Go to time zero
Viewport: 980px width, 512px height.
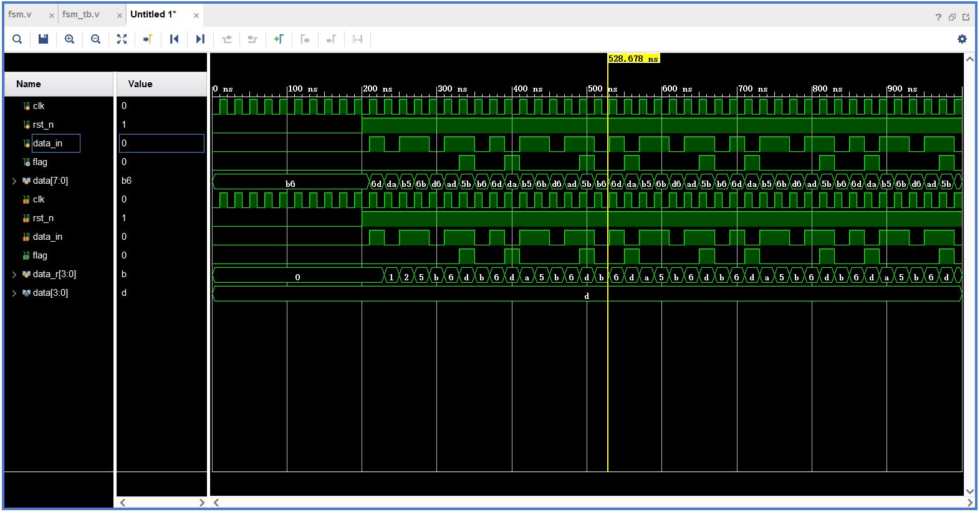pyautogui.click(x=174, y=39)
